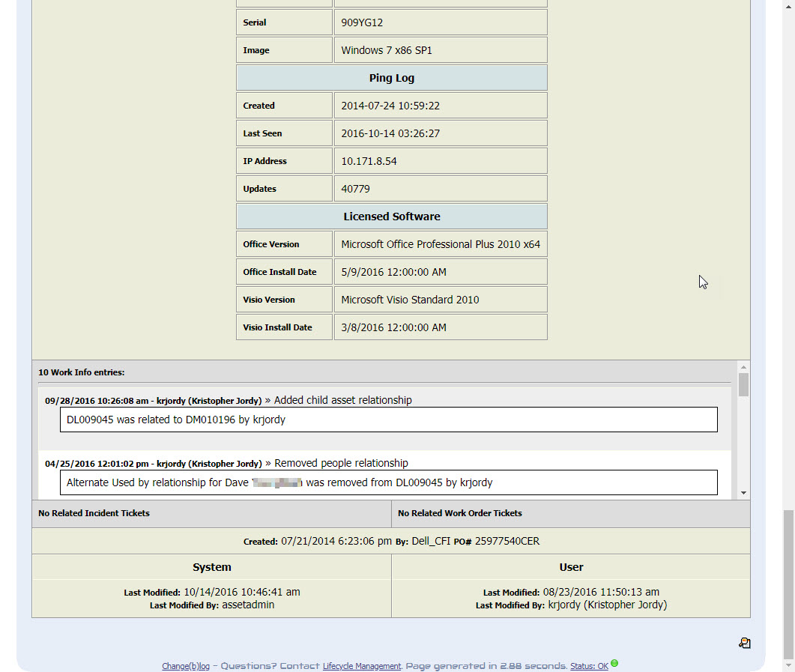The width and height of the screenshot is (795, 672).
Task: Click the System column heading
Action: 212,567
